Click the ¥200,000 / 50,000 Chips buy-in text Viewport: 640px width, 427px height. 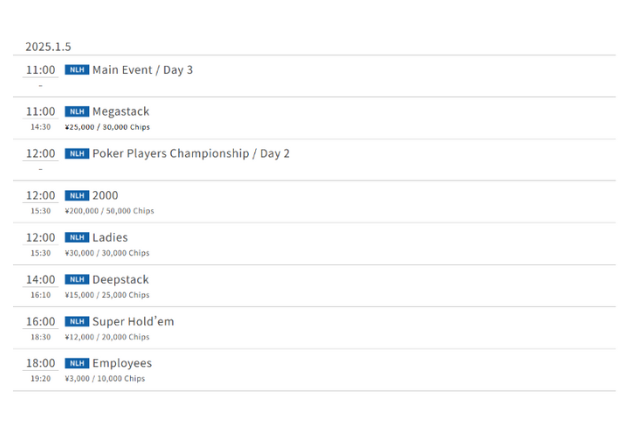109,211
